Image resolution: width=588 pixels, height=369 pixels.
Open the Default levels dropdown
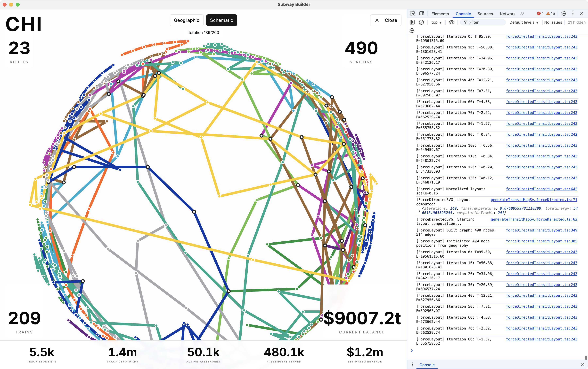(x=524, y=22)
